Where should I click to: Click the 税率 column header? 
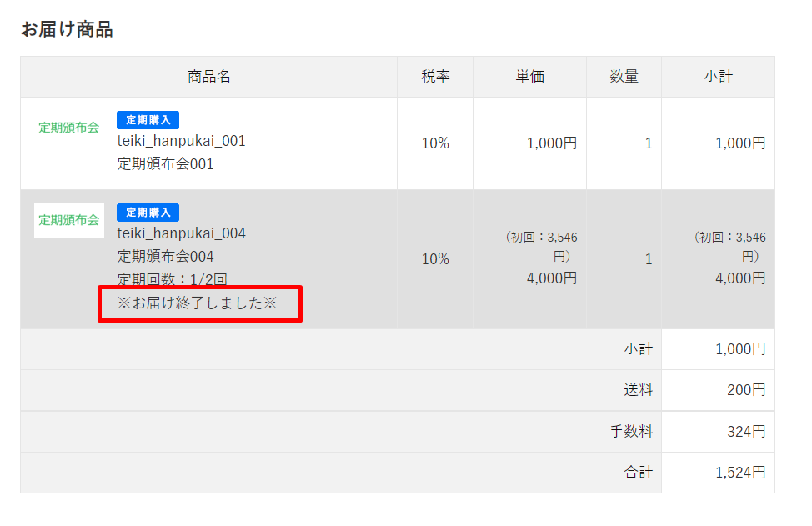tap(435, 77)
